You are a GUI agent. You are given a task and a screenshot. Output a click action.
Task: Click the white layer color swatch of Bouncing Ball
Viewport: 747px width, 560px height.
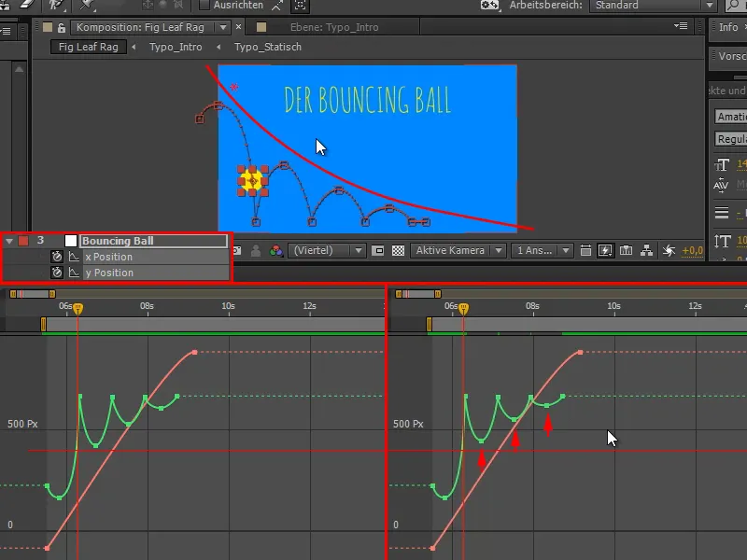tap(71, 242)
